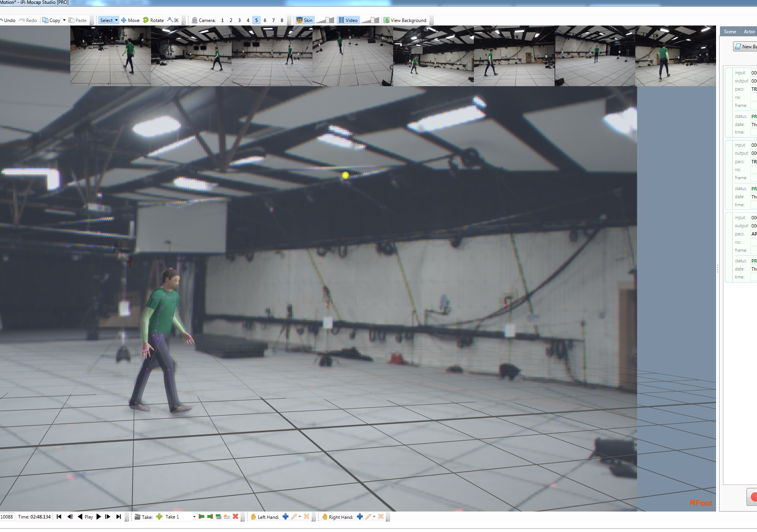This screenshot has width=757, height=532.
Task: Activate the IK tool
Action: (x=173, y=20)
